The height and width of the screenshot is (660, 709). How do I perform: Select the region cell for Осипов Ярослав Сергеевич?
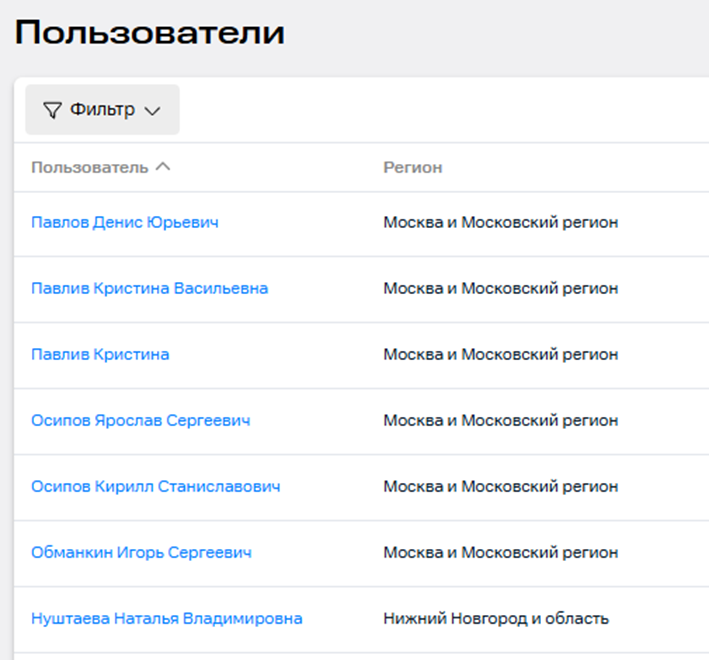point(501,420)
